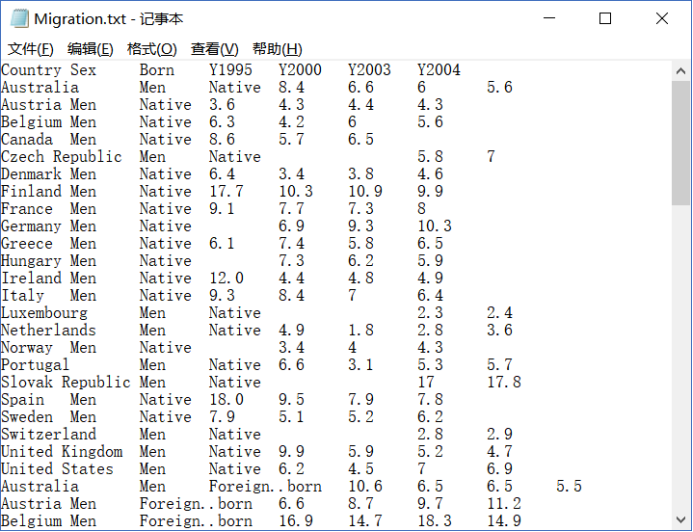
Task: Click the word Sweden
Action: 27,417
